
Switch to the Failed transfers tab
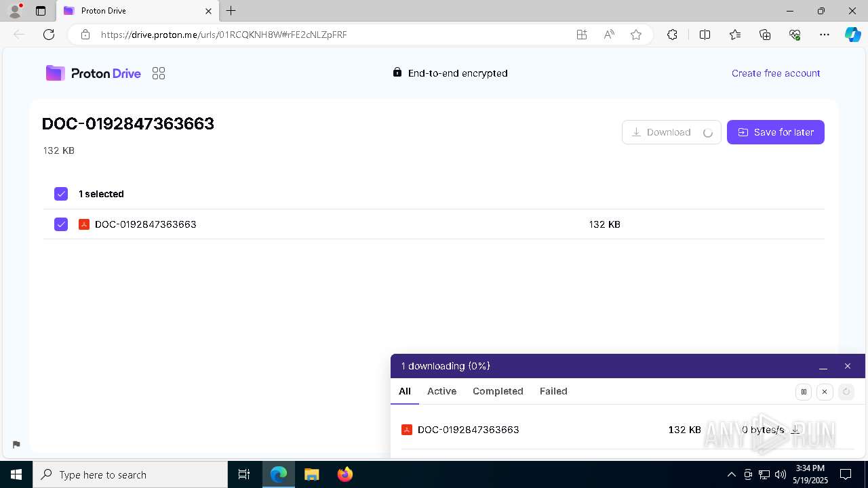click(x=553, y=391)
